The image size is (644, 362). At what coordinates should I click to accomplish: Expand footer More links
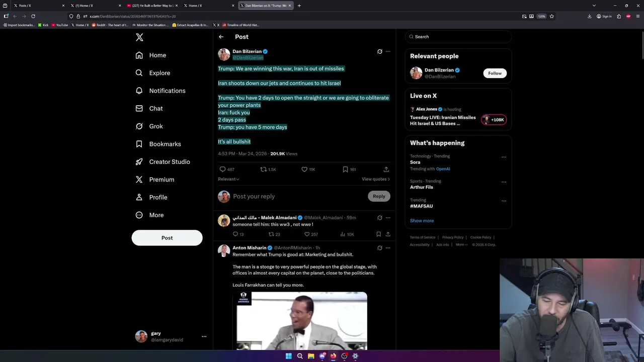(461, 245)
